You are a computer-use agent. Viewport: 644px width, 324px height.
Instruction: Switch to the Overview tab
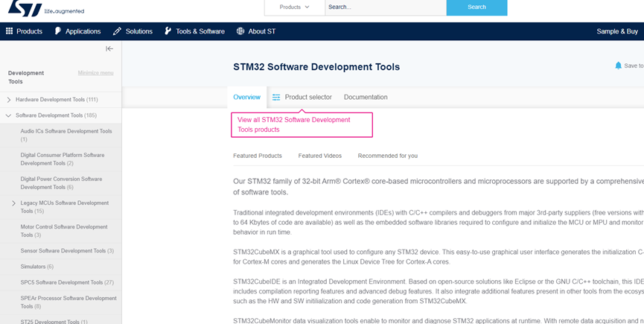tap(247, 97)
